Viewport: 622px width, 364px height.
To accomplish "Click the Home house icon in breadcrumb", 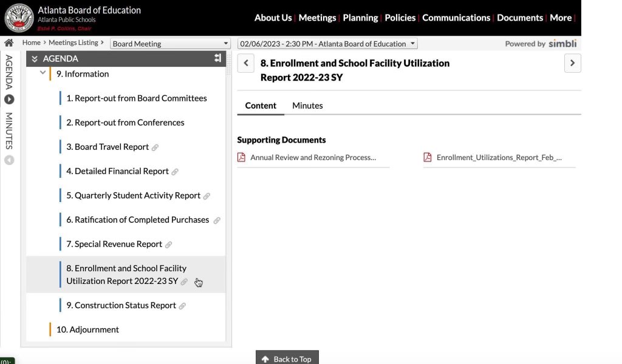I will [9, 43].
